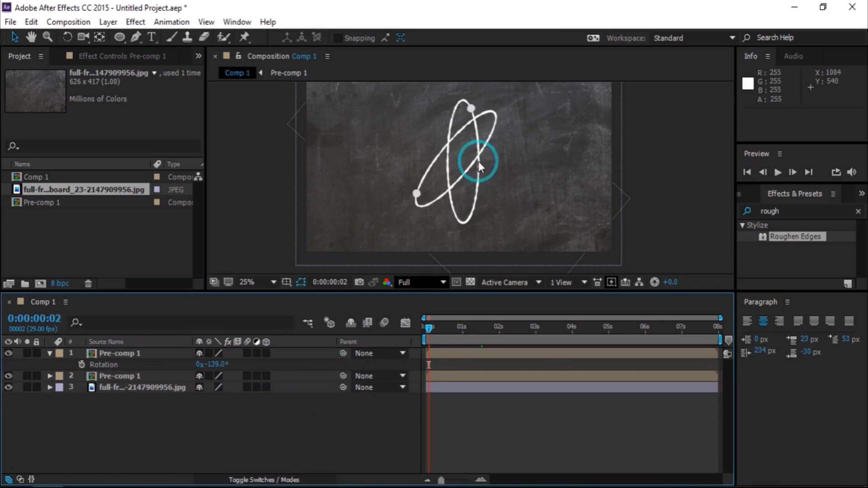
Task: Click the Rotation value 0x-139.0
Action: [x=211, y=364]
